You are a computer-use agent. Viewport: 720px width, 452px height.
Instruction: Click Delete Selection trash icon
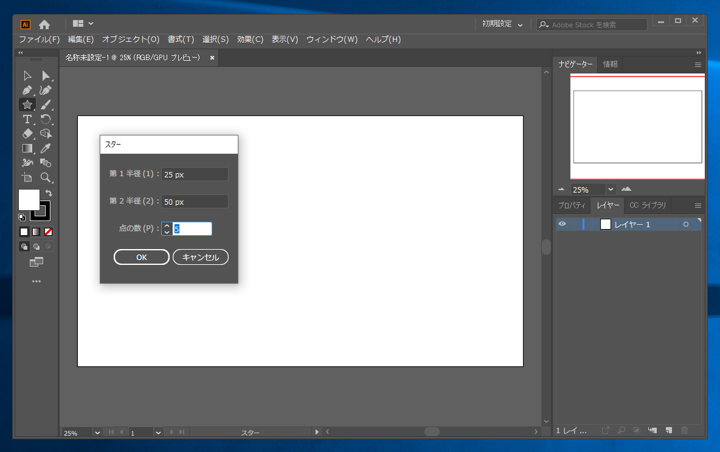pos(685,430)
